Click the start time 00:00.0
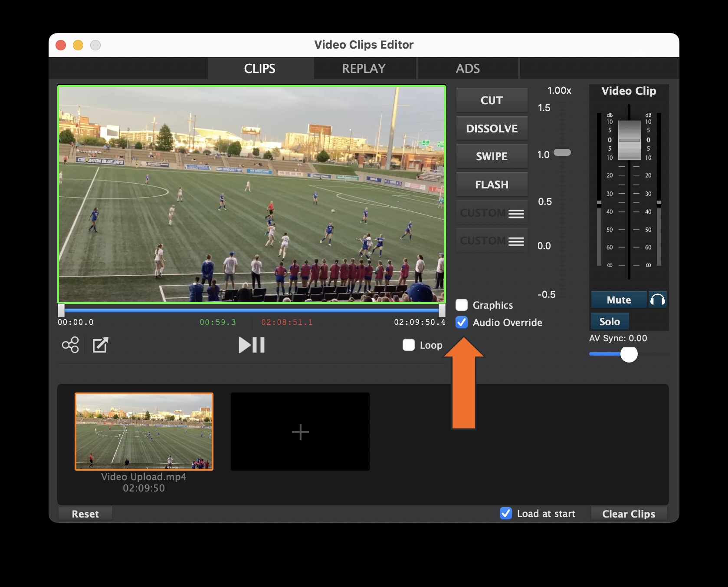Screen dimensions: 728x587 [x=75, y=322]
